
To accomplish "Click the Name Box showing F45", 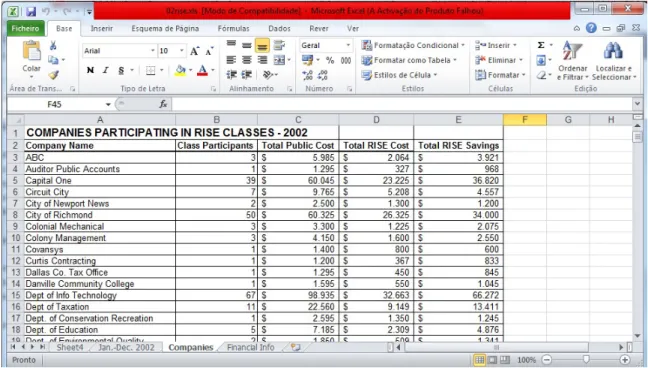I will pyautogui.click(x=55, y=105).
